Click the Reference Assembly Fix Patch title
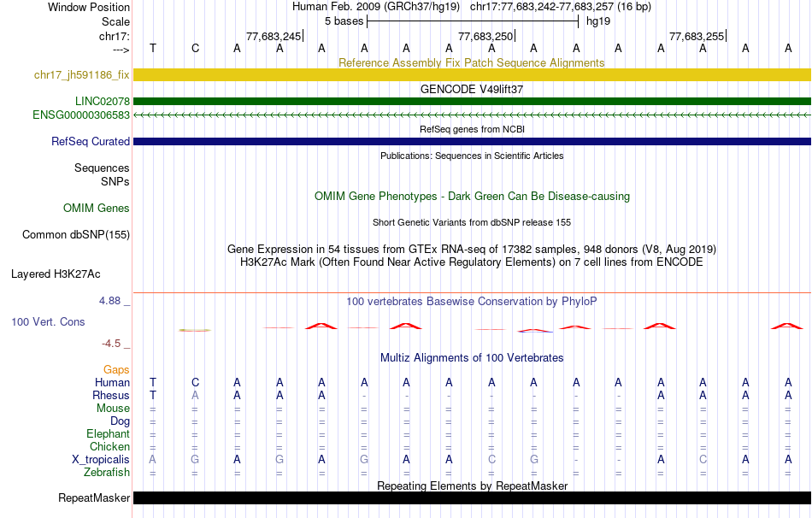Viewport: 812px width, 518px height. tap(472, 62)
